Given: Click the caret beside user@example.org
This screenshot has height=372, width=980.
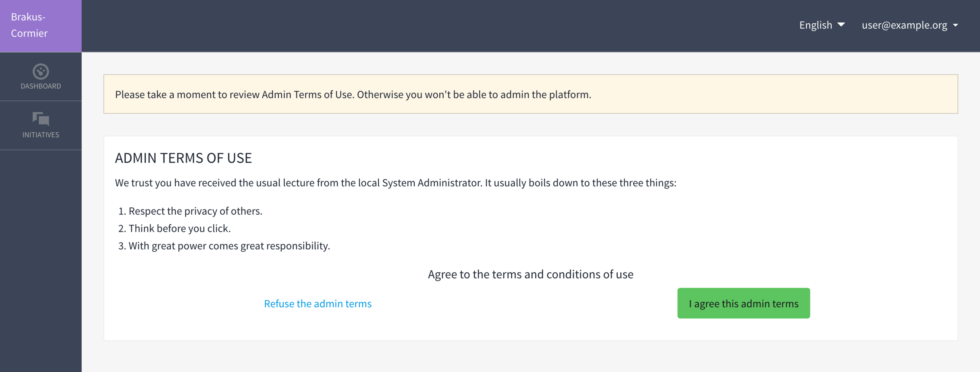Looking at the screenshot, I should [x=955, y=26].
